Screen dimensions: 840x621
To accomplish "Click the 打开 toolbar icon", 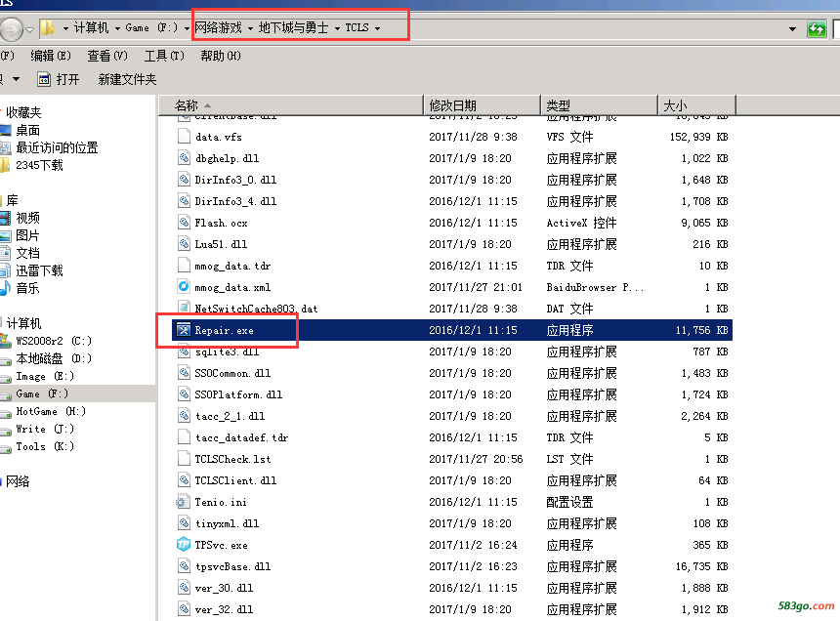I will [44, 80].
